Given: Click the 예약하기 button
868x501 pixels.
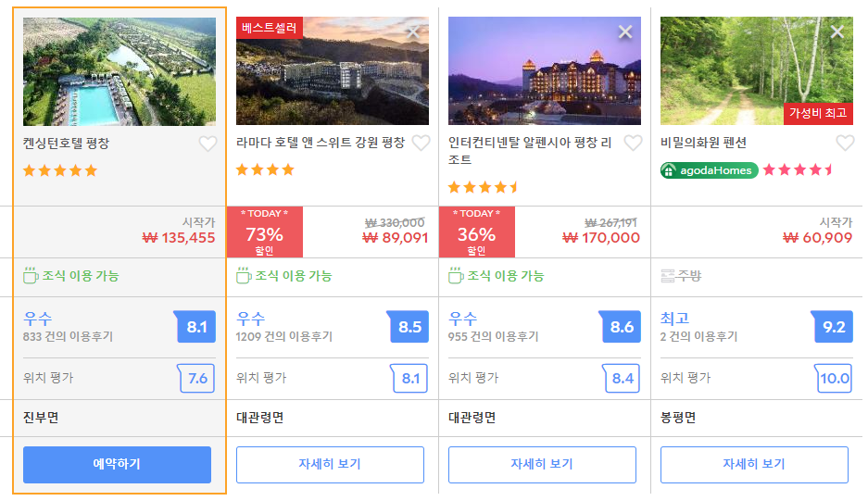Looking at the screenshot, I should click(x=117, y=465).
